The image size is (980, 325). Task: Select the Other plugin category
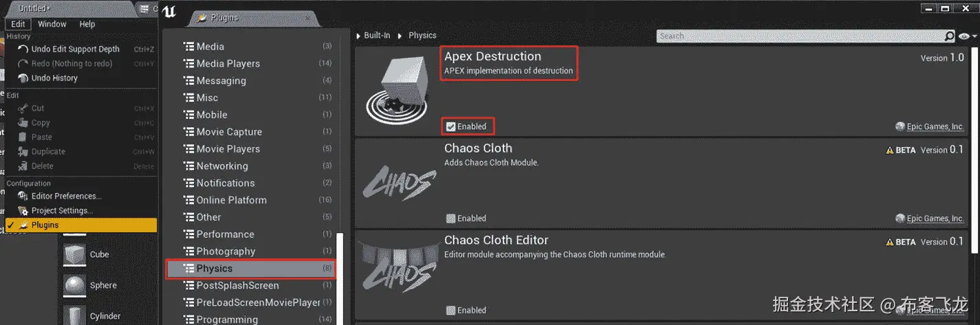[250, 217]
